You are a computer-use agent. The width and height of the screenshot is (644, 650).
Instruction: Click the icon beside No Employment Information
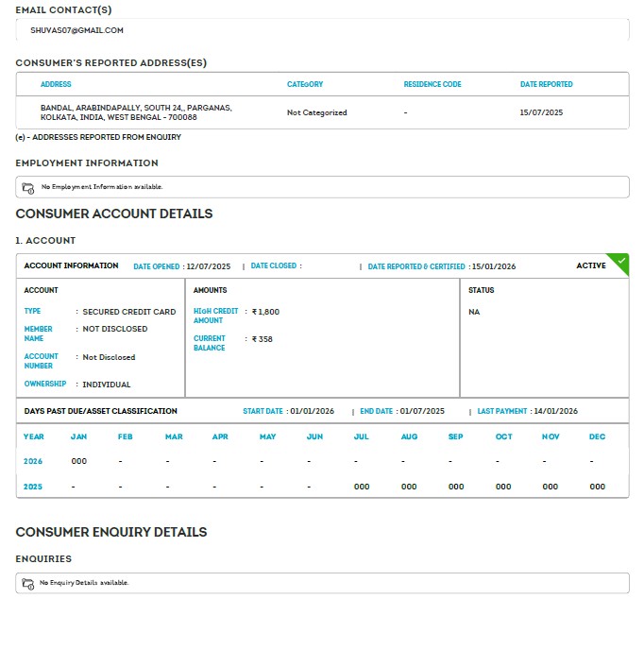click(x=28, y=187)
